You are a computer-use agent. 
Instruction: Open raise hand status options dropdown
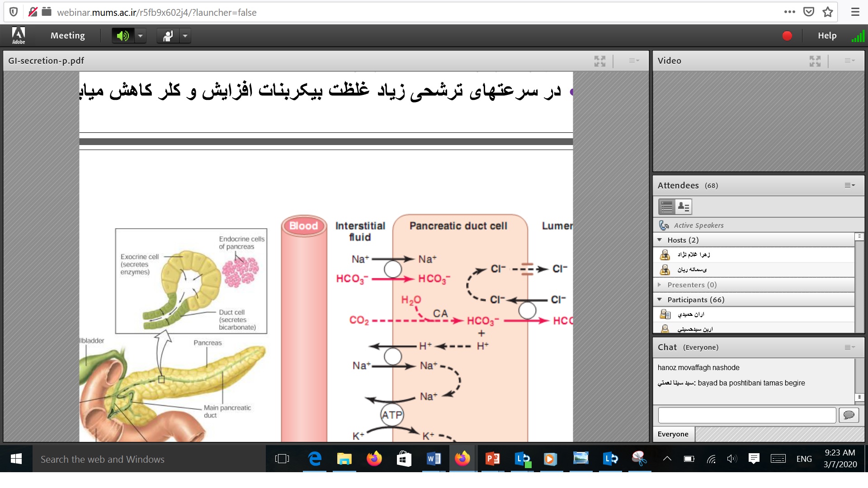(185, 36)
